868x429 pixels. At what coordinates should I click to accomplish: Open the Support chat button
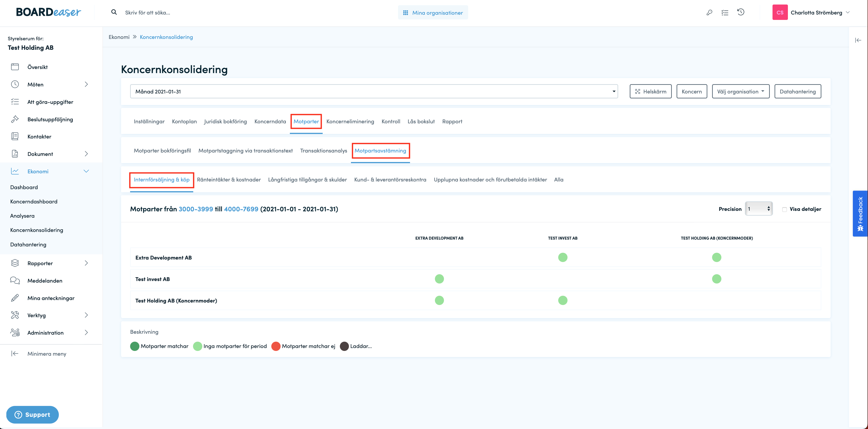32,415
